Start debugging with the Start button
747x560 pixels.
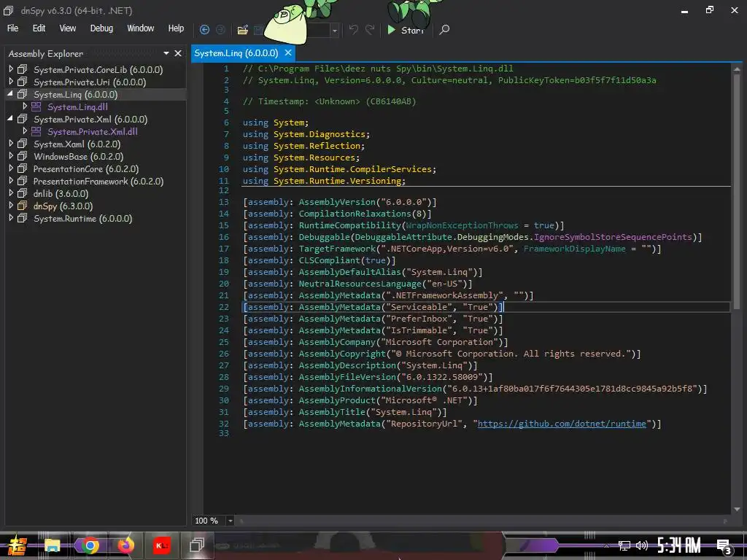pos(405,30)
